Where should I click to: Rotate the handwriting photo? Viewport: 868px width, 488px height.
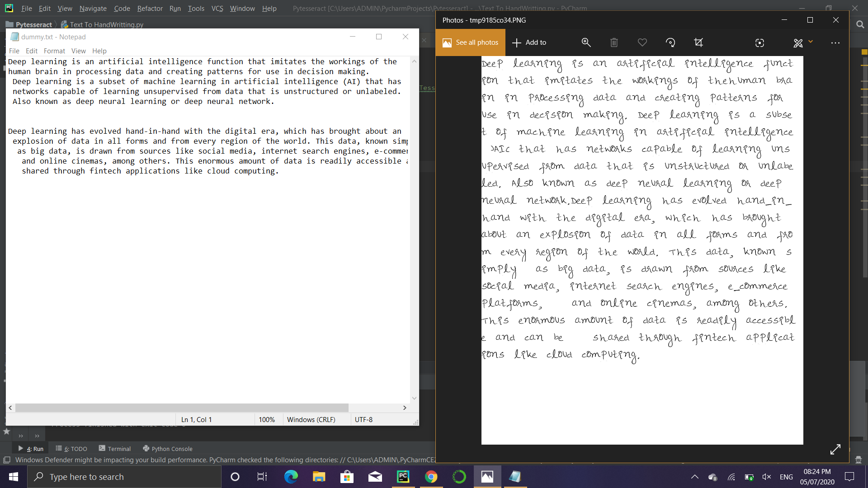click(x=671, y=42)
